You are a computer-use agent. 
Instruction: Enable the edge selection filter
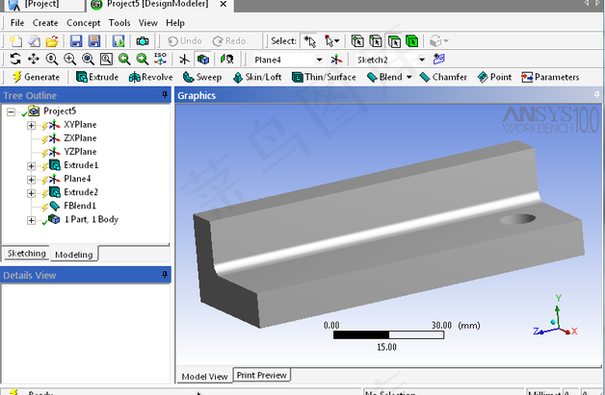(375, 41)
